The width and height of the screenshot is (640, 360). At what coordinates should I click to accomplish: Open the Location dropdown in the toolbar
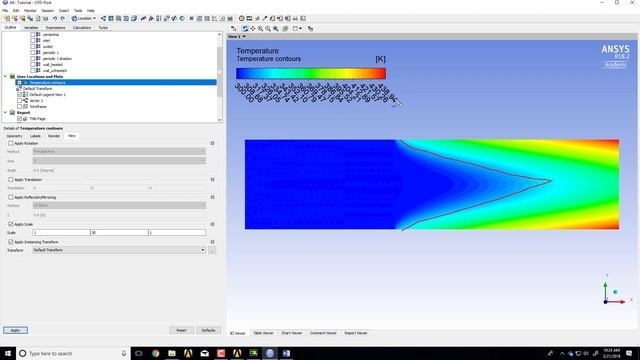click(x=84, y=18)
